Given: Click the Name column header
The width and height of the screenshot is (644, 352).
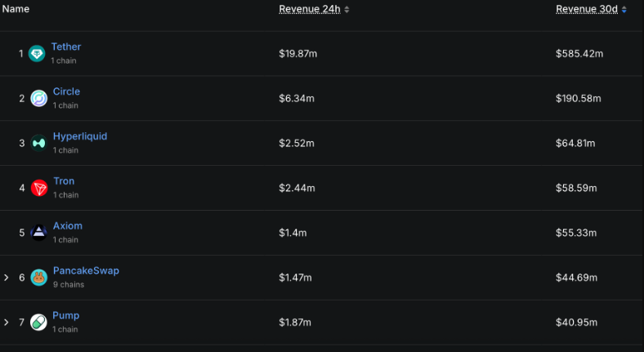Looking at the screenshot, I should (16, 9).
